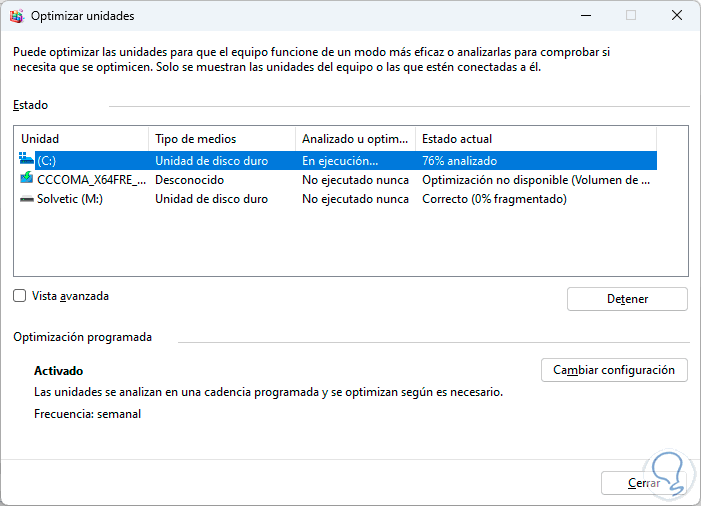Click the Solvetic (M:) drive icon
Screen dimensions: 701x506
[x=27, y=199]
